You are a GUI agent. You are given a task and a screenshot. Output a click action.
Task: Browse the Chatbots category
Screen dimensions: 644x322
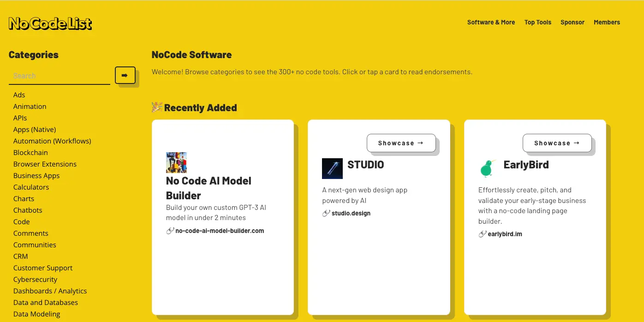(x=28, y=210)
